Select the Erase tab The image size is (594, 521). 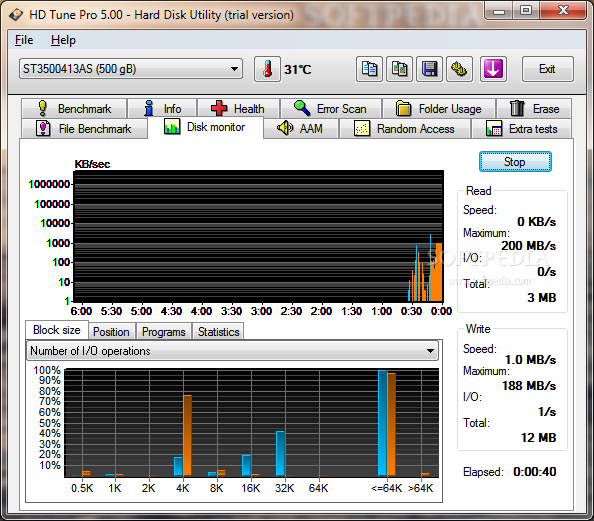pos(534,109)
